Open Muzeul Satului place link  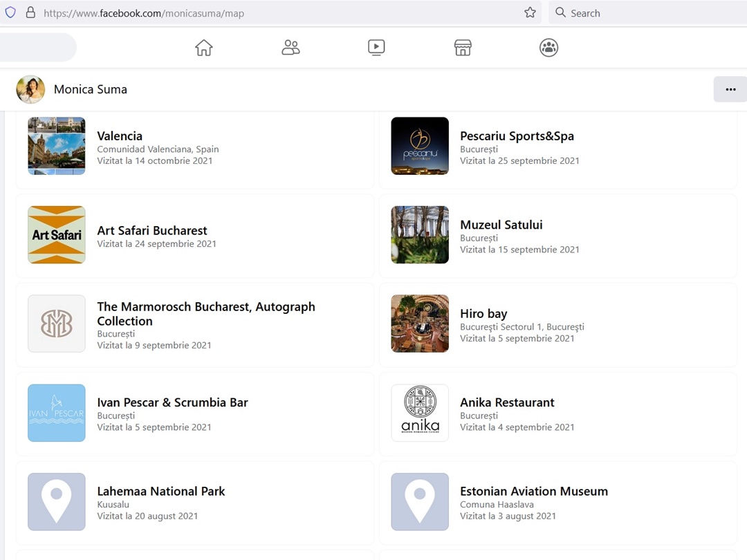tap(501, 225)
